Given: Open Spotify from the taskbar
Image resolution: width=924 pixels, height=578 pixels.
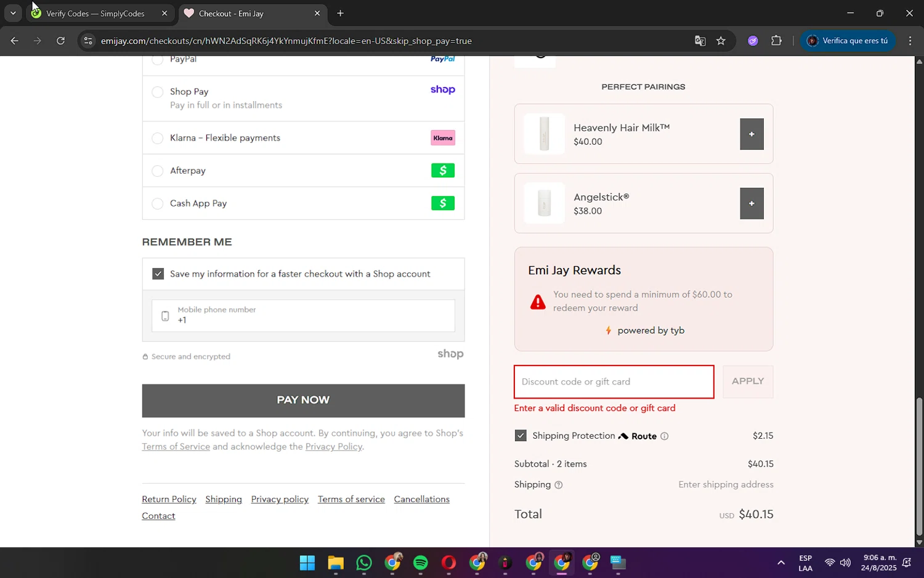Looking at the screenshot, I should (421, 563).
